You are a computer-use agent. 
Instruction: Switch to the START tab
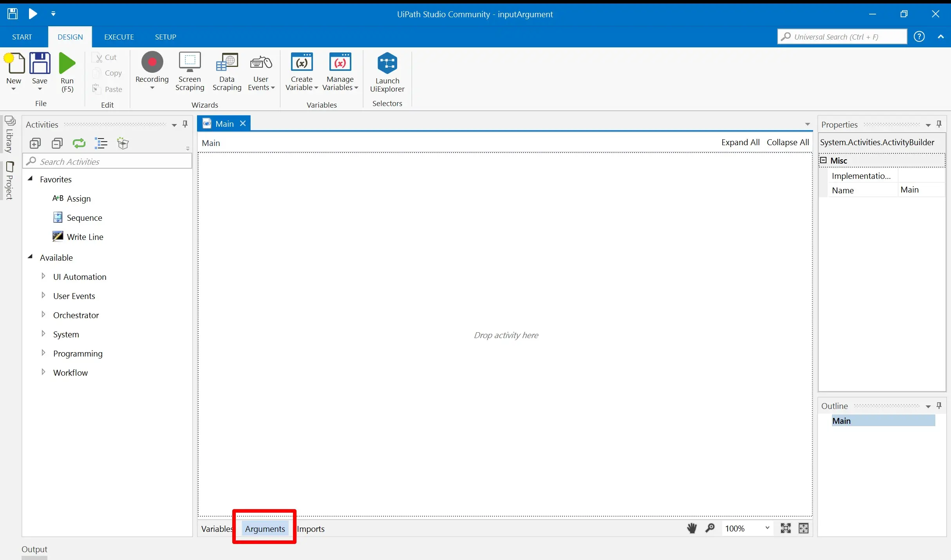point(22,37)
